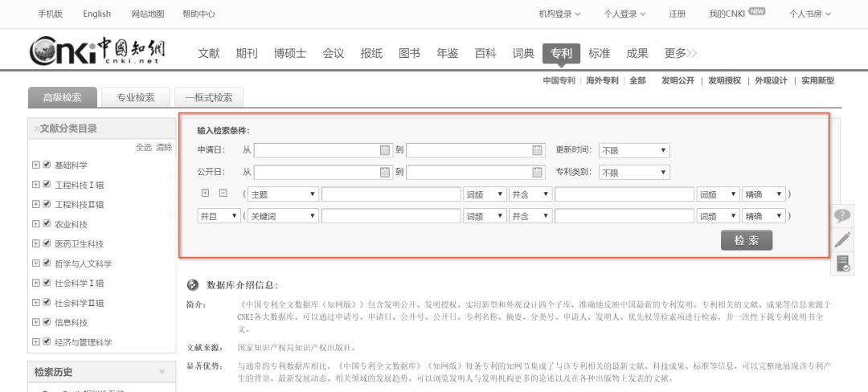Uncheck the 农业科技 checkbox
Image resolution: width=868 pixels, height=392 pixels.
point(47,224)
